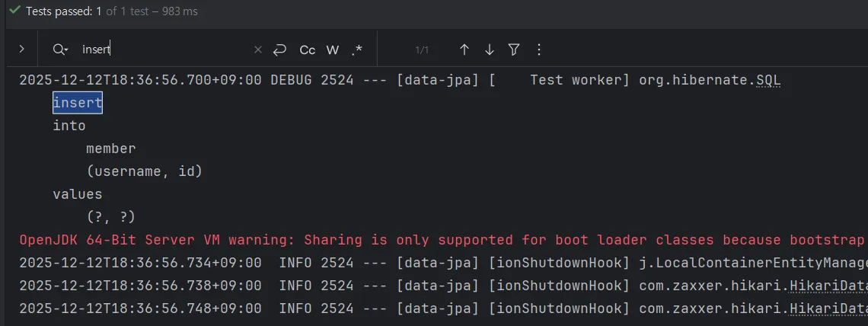Click the green tests passed checkmark

pyautogui.click(x=15, y=11)
